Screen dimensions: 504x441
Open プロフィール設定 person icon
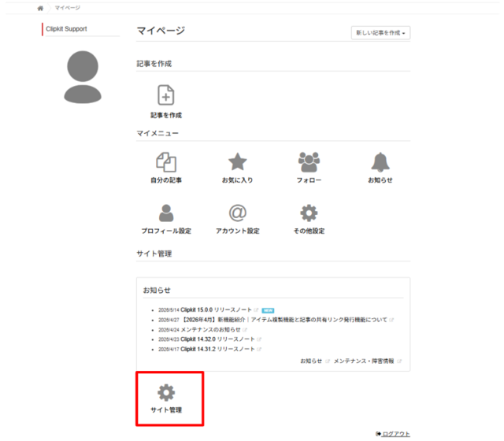pyautogui.click(x=166, y=213)
